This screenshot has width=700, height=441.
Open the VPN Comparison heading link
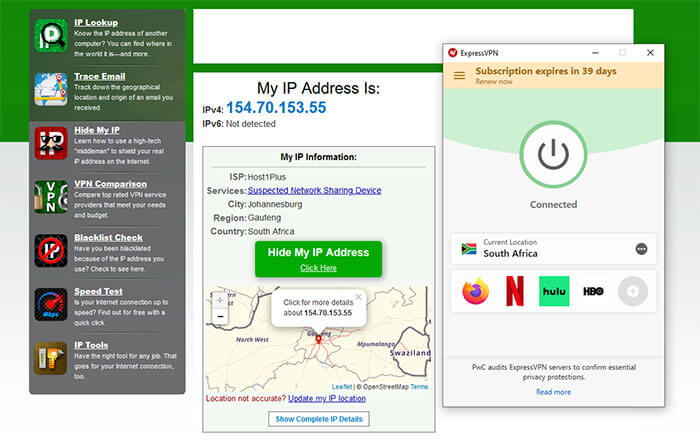click(110, 184)
